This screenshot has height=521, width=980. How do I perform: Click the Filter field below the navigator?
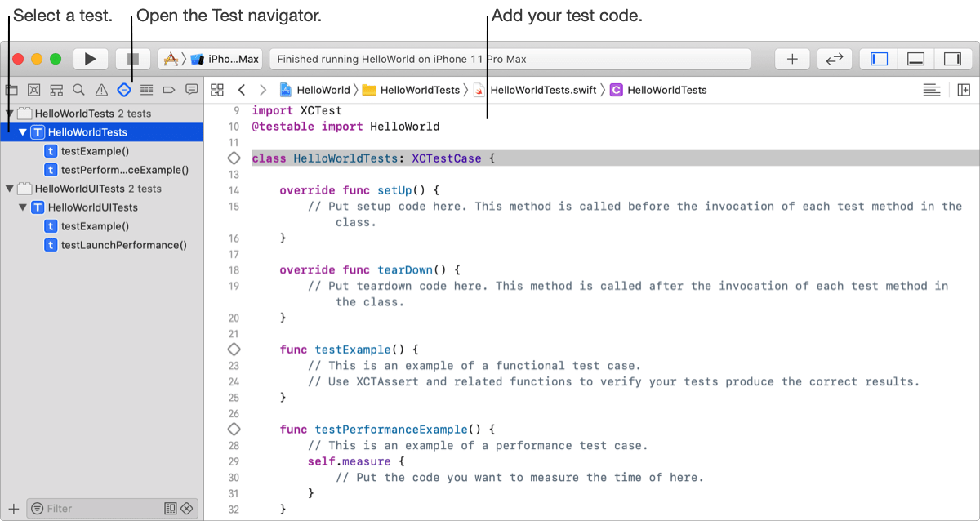click(90, 508)
